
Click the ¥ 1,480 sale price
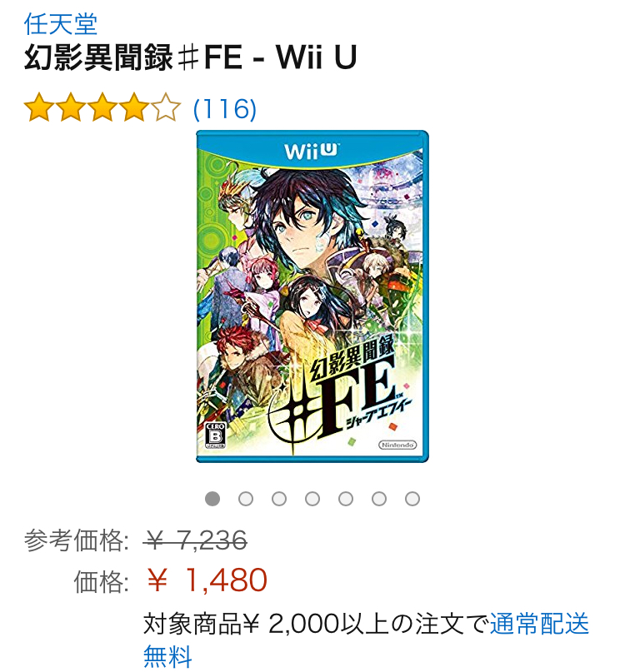(x=207, y=580)
